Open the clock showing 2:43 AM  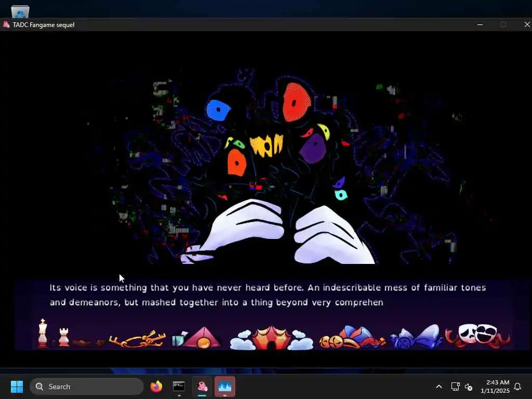point(495,387)
